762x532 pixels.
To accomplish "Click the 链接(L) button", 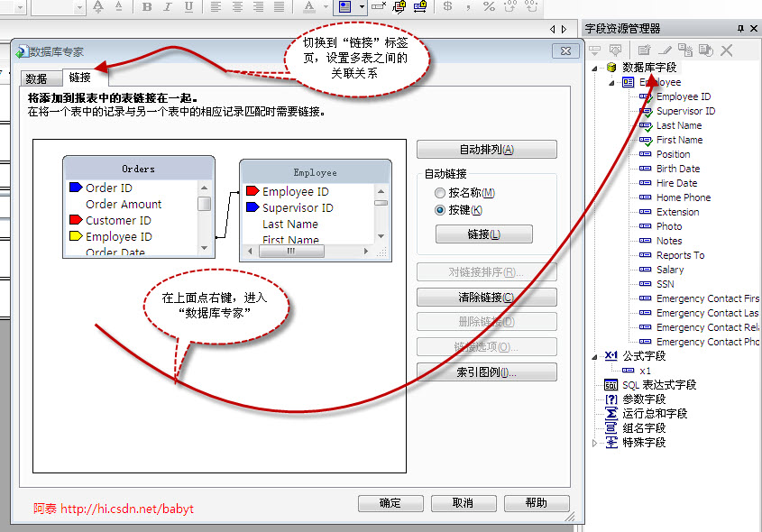I will click(484, 234).
